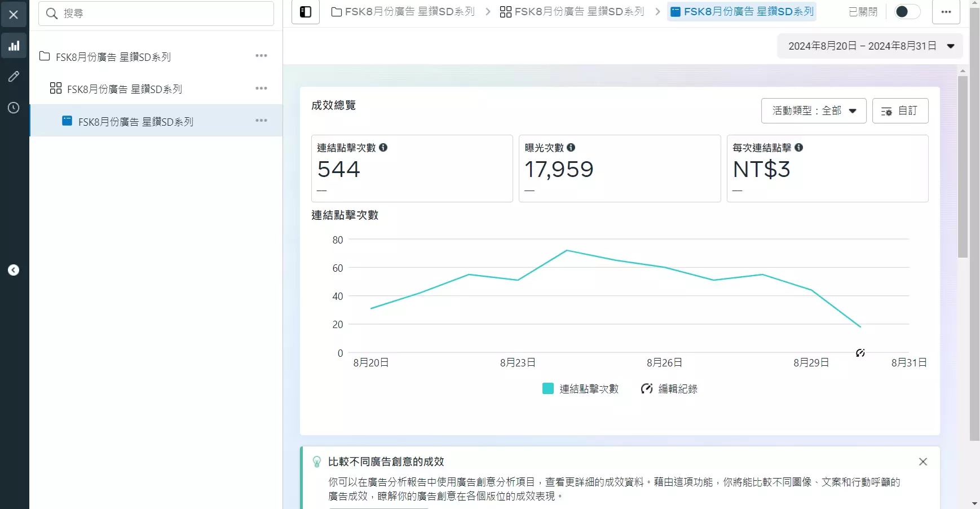Click info icon beside 每次連結點擊 metric
The width and height of the screenshot is (980, 509).
pyautogui.click(x=799, y=148)
